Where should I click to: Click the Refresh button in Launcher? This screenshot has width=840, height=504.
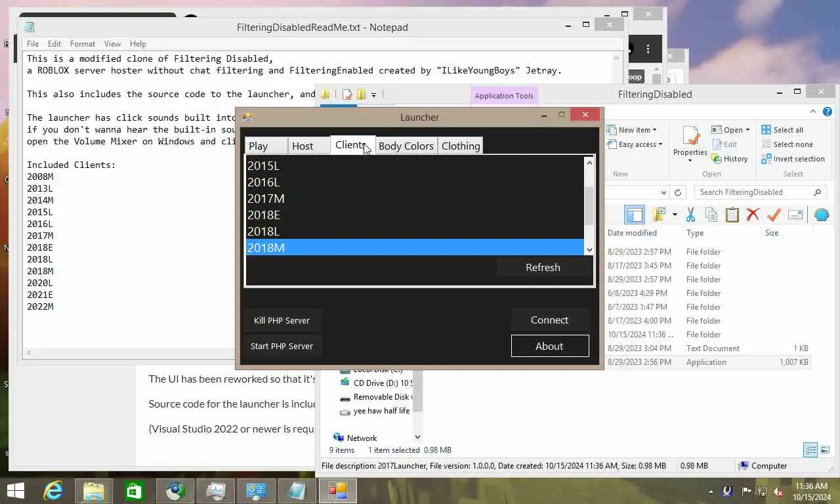coord(543,267)
